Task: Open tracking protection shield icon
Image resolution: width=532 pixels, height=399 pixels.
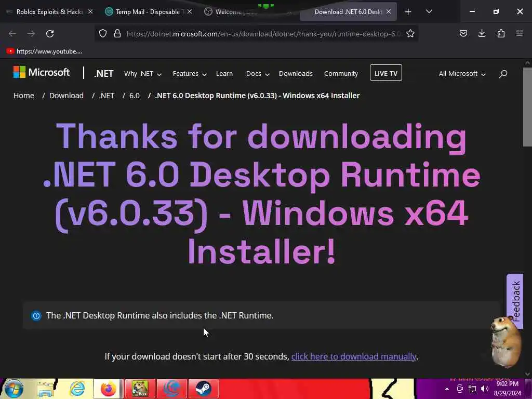Action: pyautogui.click(x=103, y=33)
